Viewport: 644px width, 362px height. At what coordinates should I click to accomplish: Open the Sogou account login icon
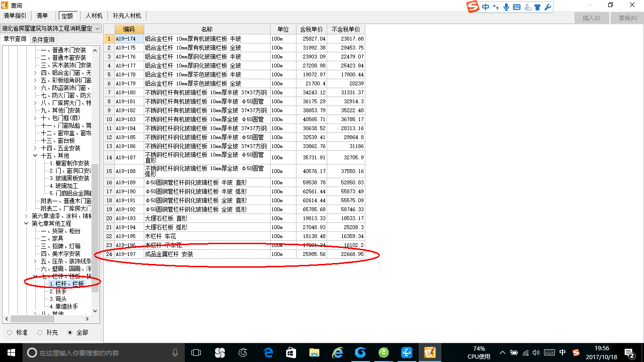coord(528,7)
